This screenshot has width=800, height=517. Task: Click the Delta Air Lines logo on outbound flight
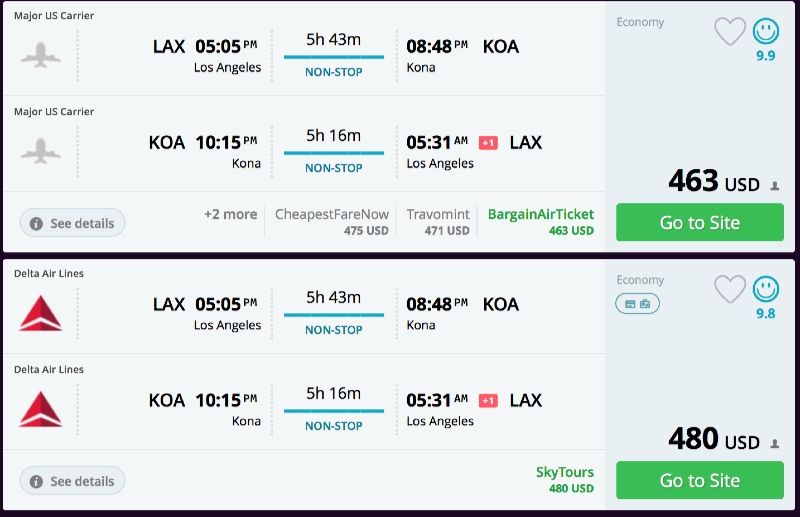coord(41,313)
